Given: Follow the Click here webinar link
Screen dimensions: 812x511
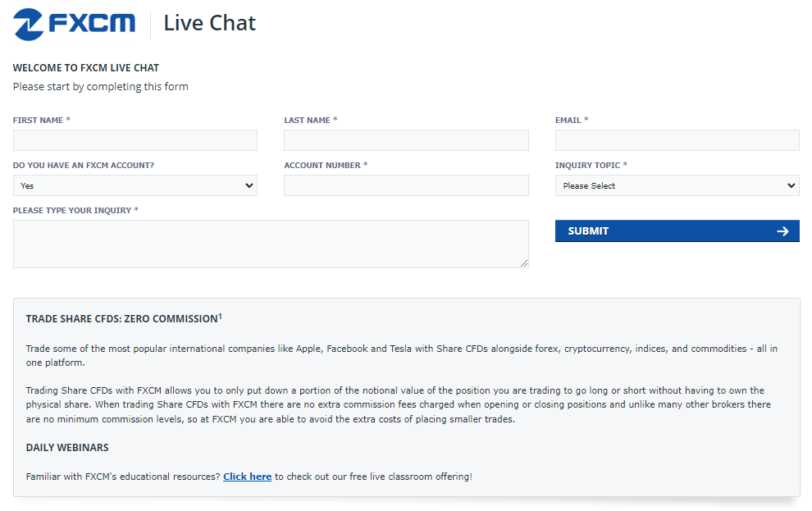Looking at the screenshot, I should (x=247, y=477).
